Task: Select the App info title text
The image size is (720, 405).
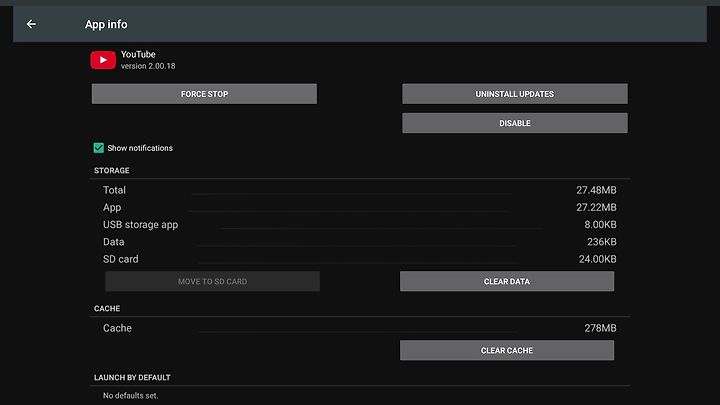Action: coord(106,24)
